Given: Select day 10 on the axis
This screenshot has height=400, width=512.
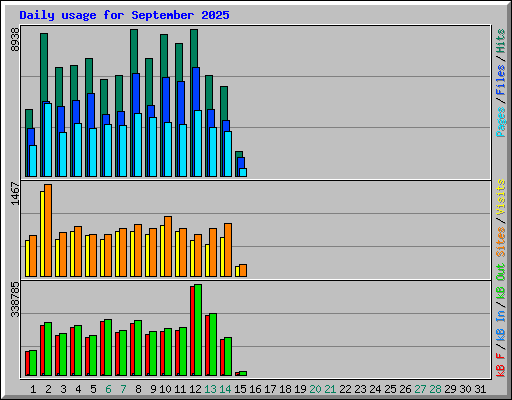Looking at the screenshot, I should 165,389.
